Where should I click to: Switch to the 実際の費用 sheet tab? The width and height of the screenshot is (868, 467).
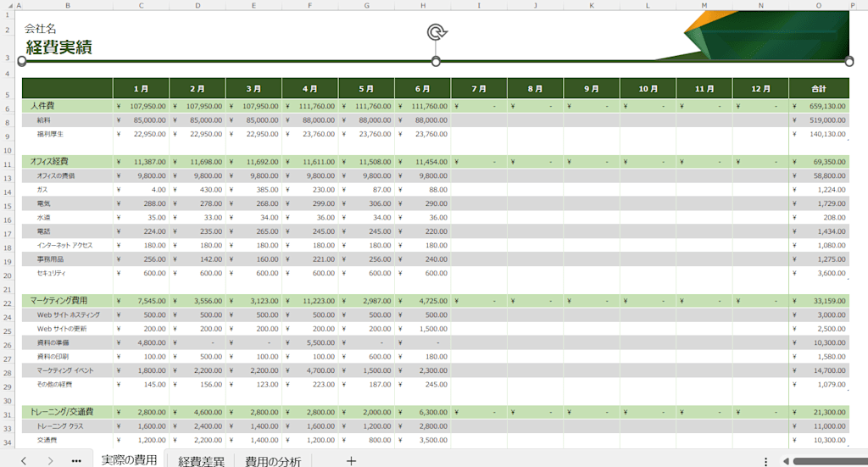point(129,460)
